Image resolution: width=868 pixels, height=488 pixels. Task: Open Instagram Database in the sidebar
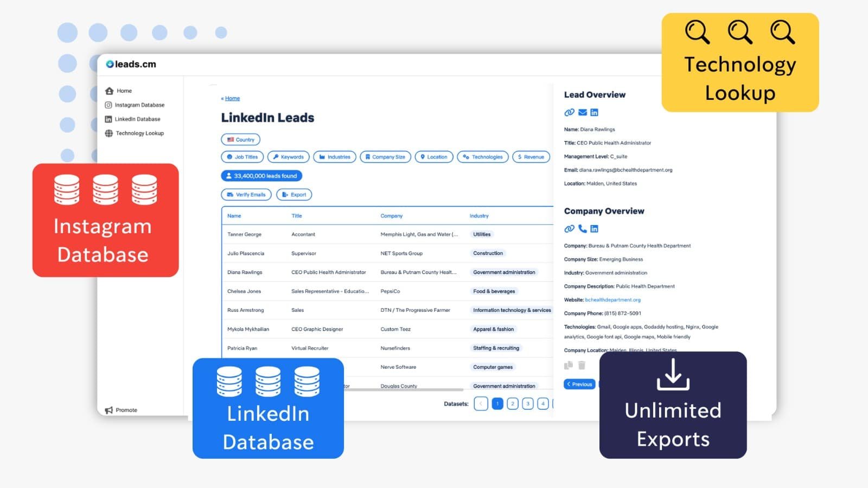click(x=139, y=105)
